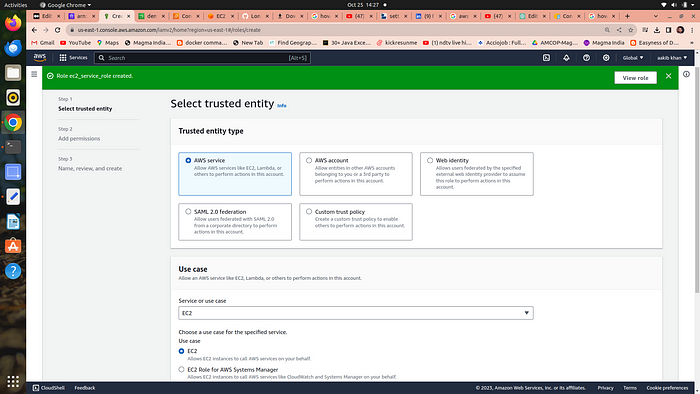
Task: Click Step 2 Add permissions in sidebar
Action: coord(79,138)
